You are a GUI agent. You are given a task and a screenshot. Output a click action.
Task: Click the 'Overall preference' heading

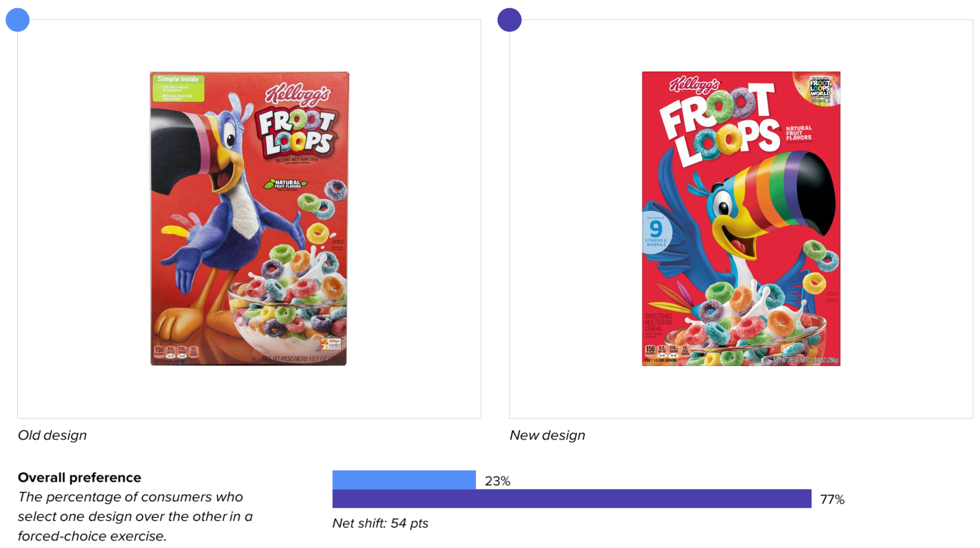click(x=80, y=478)
